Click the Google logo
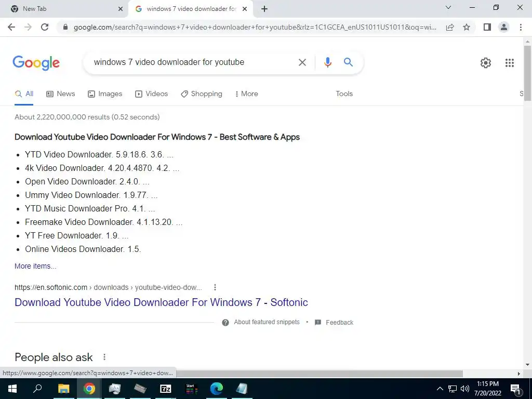This screenshot has width=532, height=399. [x=36, y=63]
